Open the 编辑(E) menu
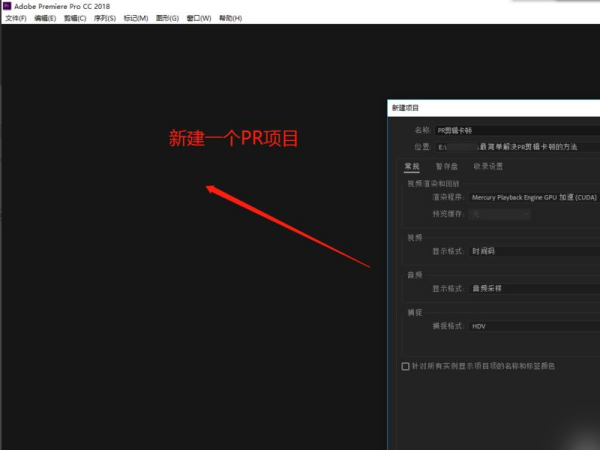Viewport: 600px width, 450px height. pyautogui.click(x=46, y=18)
